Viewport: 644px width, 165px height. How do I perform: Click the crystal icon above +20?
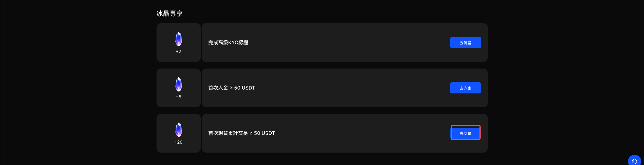[x=179, y=130]
